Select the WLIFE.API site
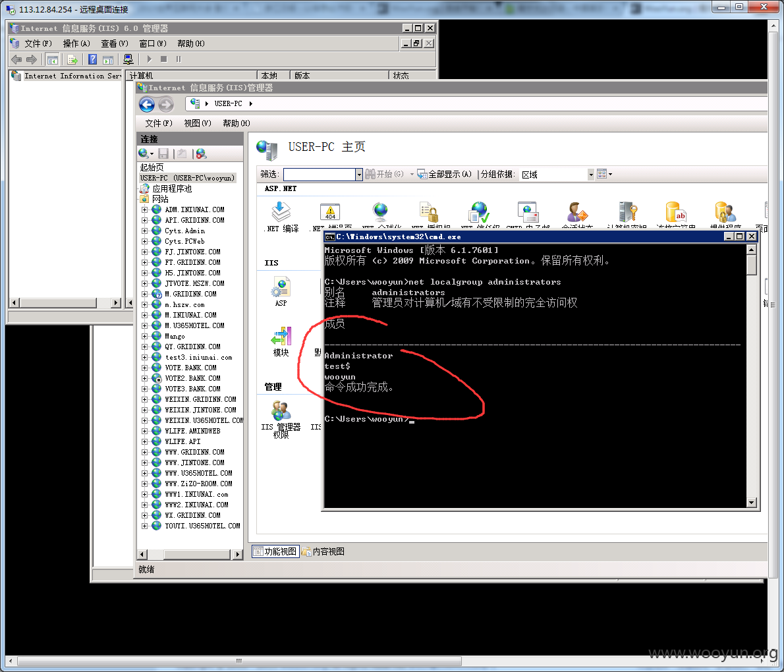This screenshot has width=784, height=672. [x=182, y=441]
